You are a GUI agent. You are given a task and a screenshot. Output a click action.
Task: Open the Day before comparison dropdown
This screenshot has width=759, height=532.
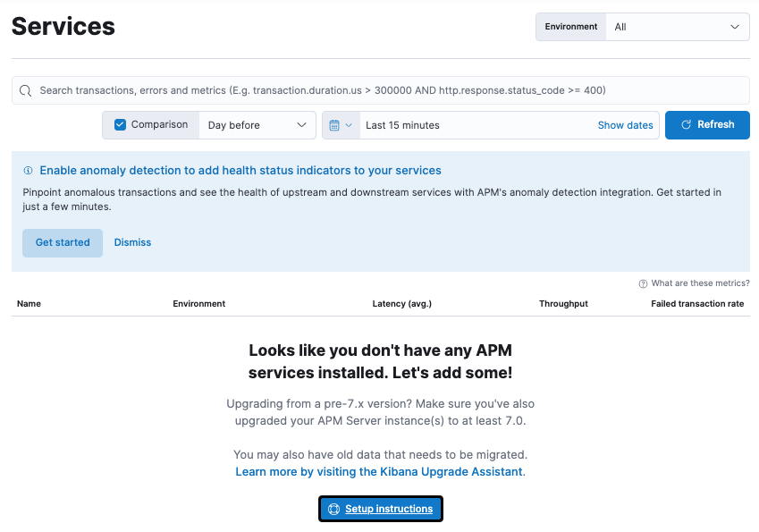click(x=257, y=125)
